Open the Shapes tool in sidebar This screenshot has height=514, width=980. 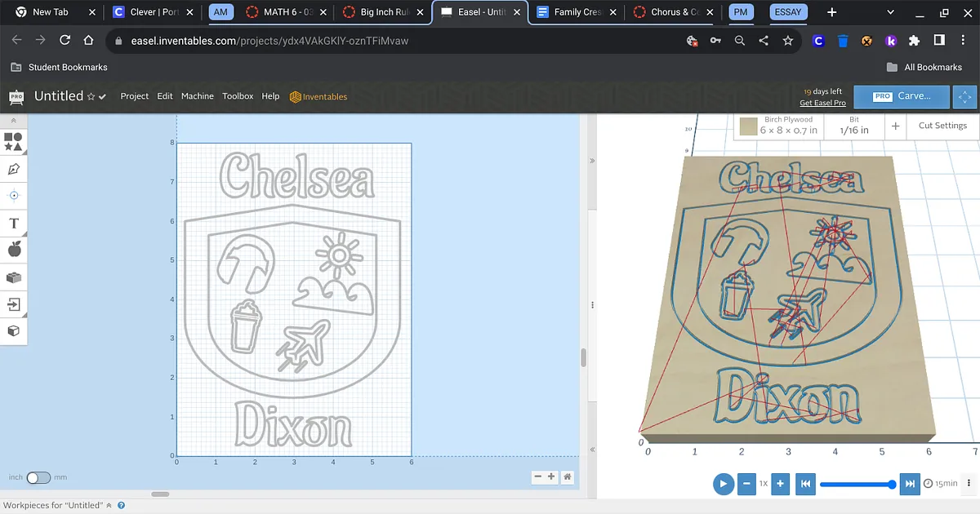[13, 142]
